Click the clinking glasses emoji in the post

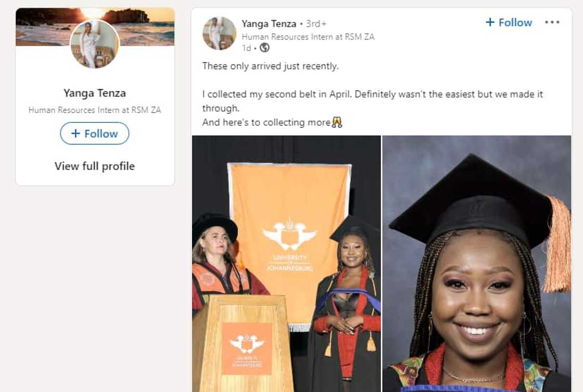pyautogui.click(x=337, y=123)
